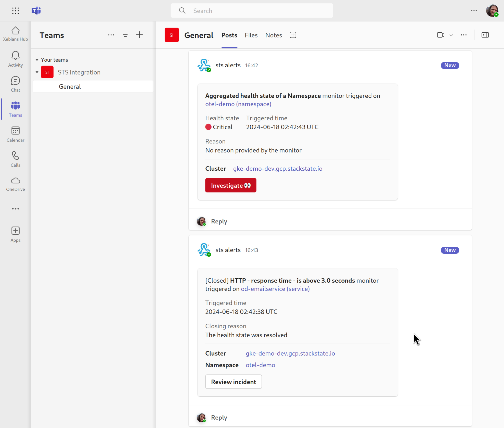Open the otel-demo namespace link

click(238, 104)
